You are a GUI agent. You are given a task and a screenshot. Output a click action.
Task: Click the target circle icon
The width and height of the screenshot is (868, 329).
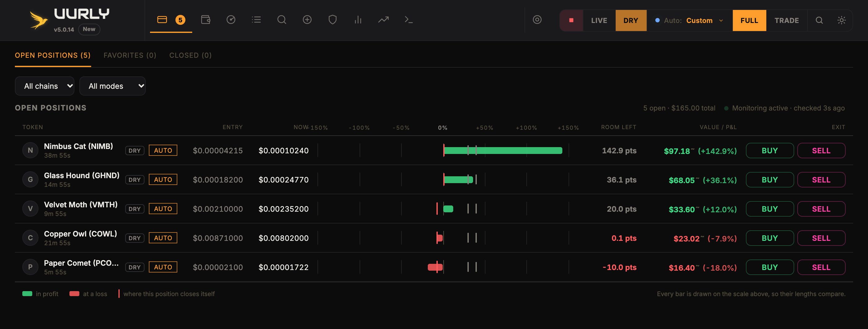pos(537,20)
